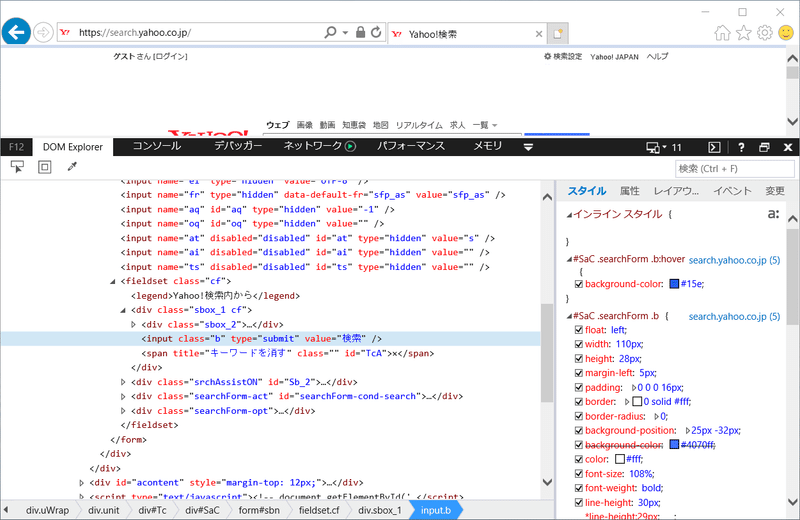Switch to the コンソール tab
Screen dimensions: 800x520
coord(157,146)
